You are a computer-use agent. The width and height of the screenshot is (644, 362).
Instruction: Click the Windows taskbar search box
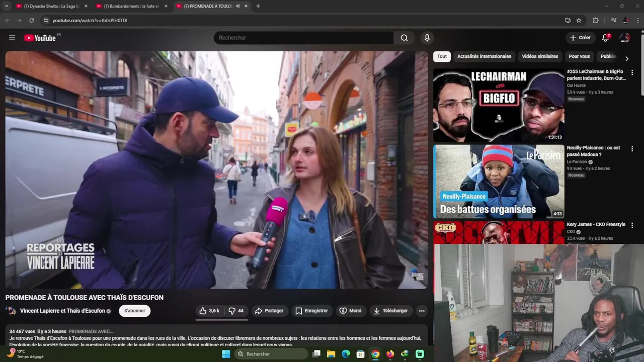(271, 354)
